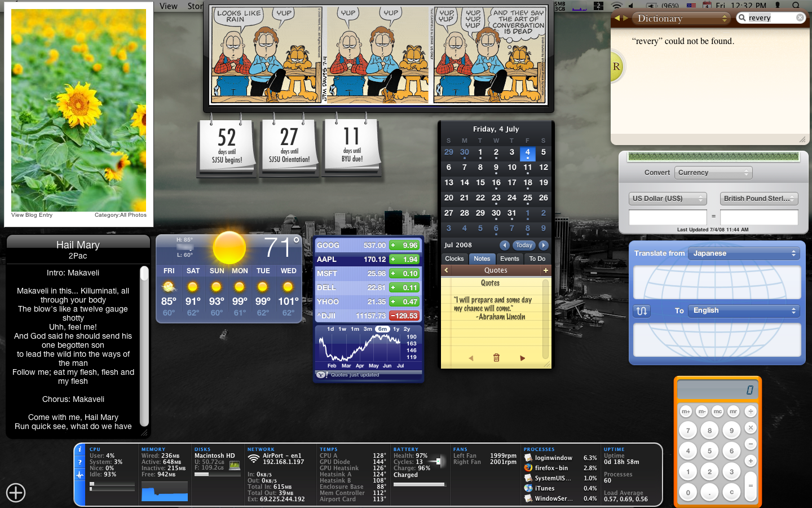Click the mc memory-clear calculator key

point(717,411)
